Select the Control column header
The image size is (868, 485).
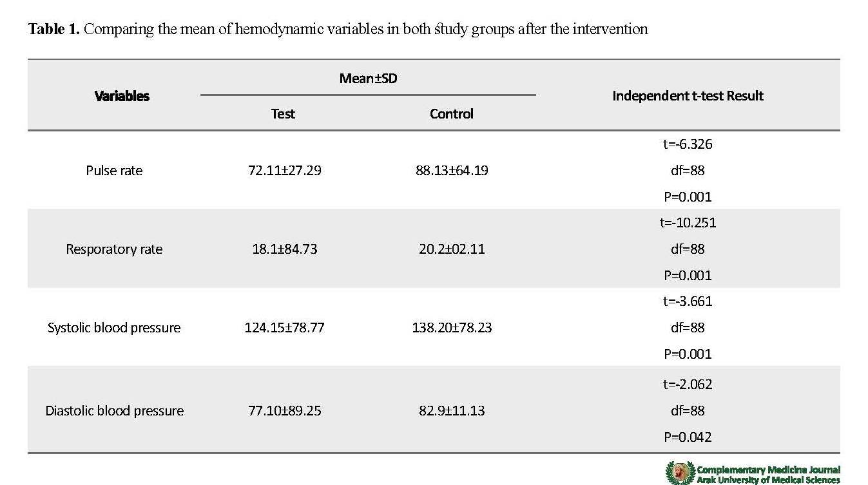[x=452, y=114]
